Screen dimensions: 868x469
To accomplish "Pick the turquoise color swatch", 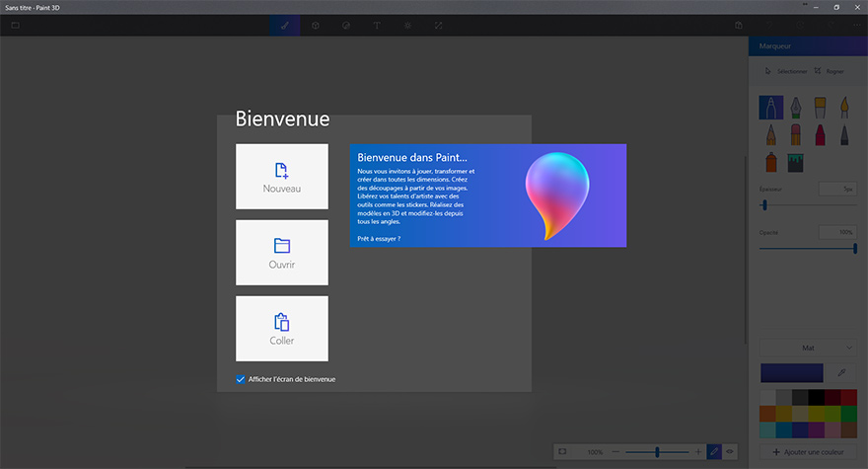I will click(767, 430).
